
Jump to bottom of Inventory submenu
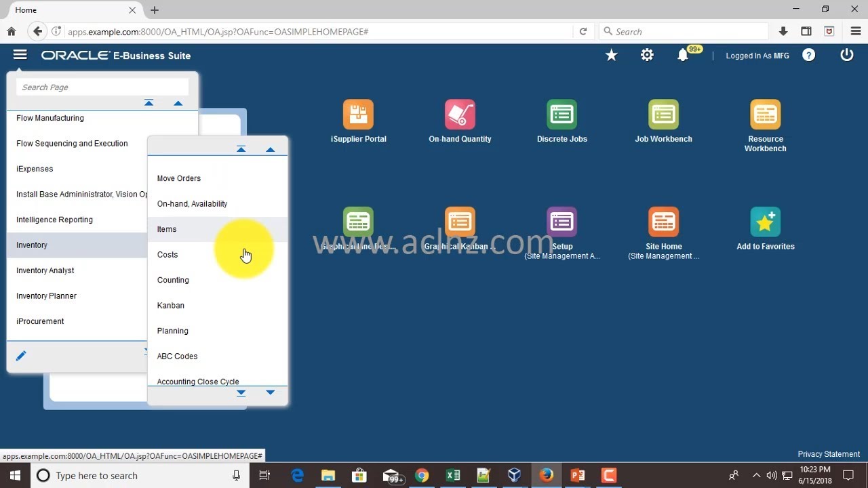pyautogui.click(x=241, y=392)
